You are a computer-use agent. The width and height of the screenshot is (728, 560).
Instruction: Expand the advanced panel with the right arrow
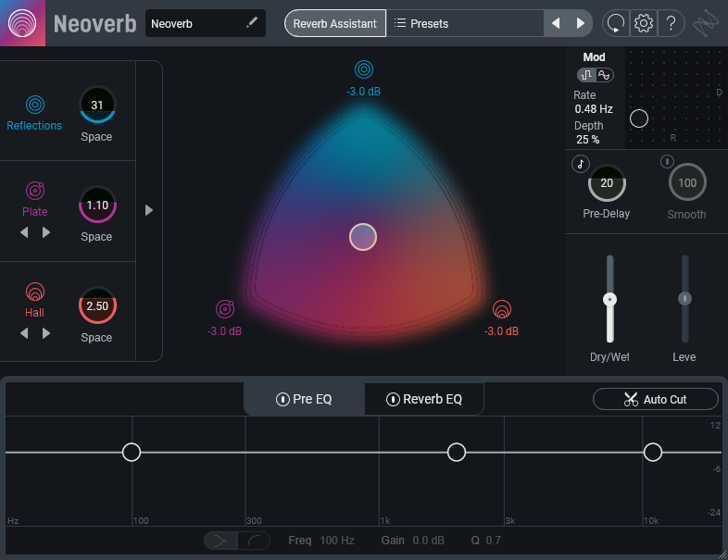point(149,210)
